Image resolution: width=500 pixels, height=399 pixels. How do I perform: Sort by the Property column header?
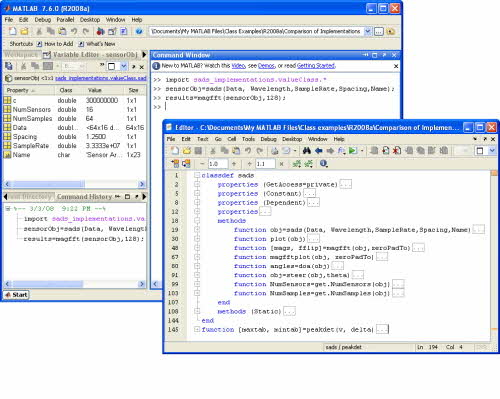(x=29, y=90)
